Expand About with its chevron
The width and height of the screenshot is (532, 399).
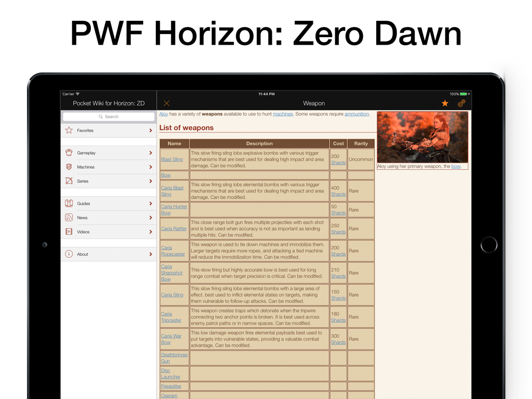pos(151,254)
